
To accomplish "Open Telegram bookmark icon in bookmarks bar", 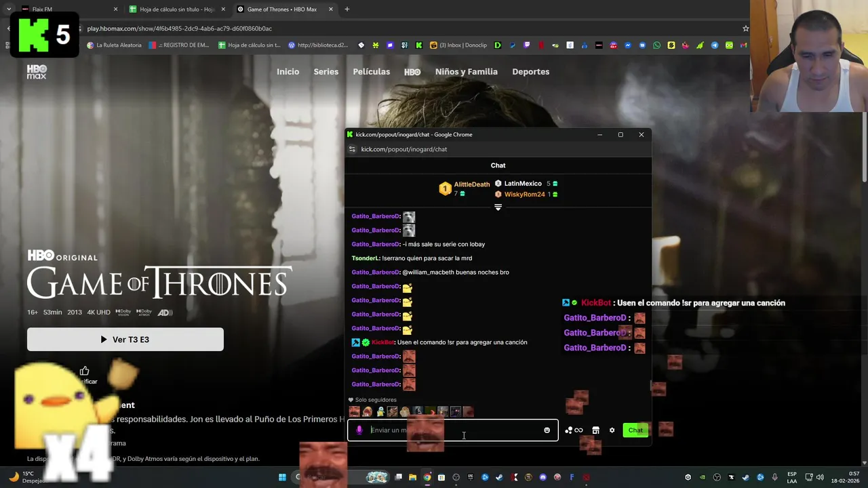I will [x=715, y=45].
